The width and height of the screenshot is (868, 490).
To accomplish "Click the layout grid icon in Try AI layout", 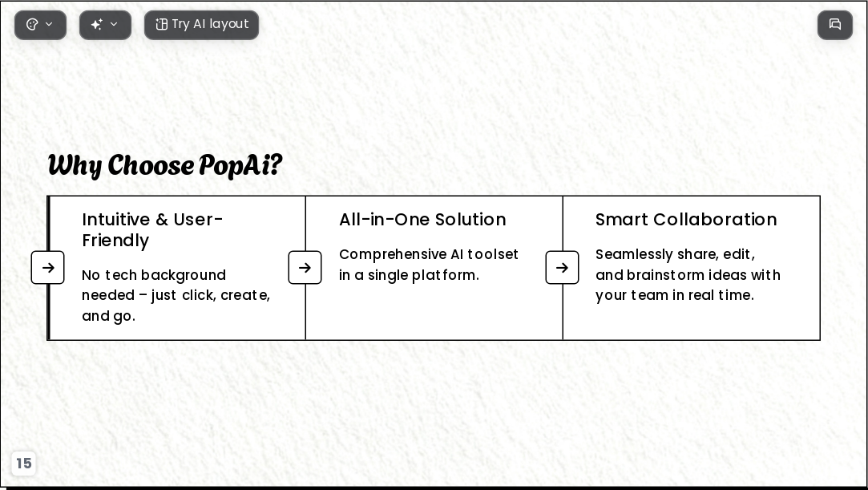I will [x=161, y=24].
